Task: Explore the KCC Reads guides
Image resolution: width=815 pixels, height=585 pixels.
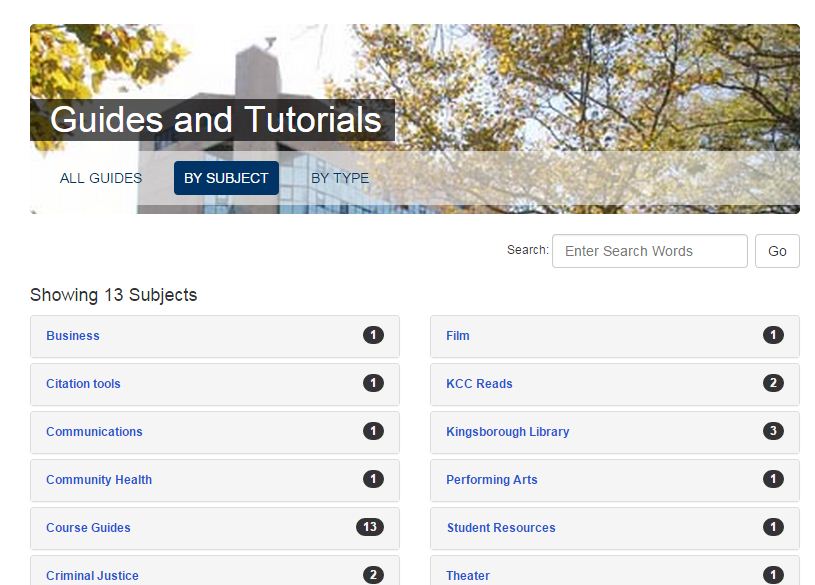Action: coord(480,384)
